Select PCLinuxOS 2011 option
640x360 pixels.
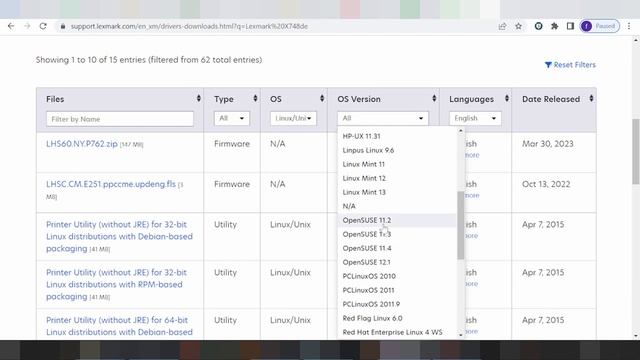click(397, 290)
